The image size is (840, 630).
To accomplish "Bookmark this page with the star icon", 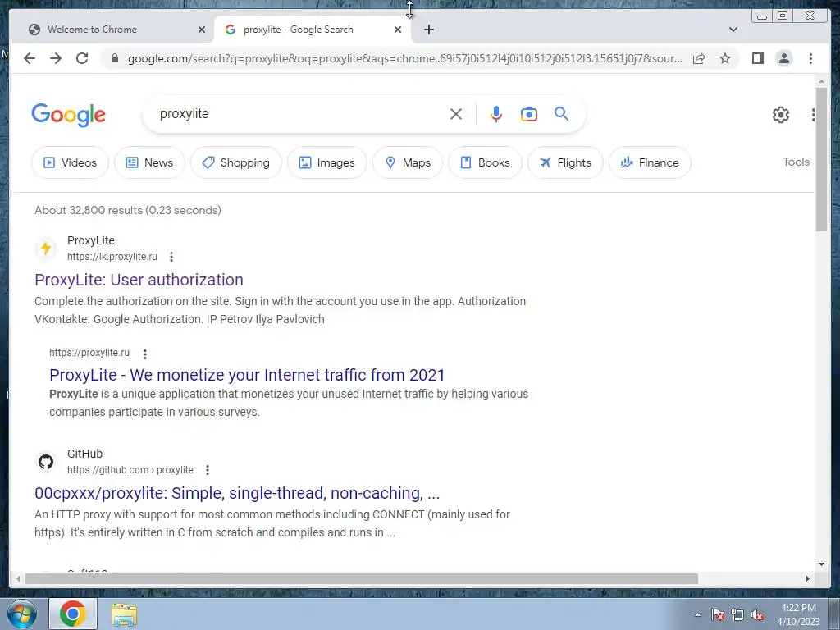I will click(725, 58).
